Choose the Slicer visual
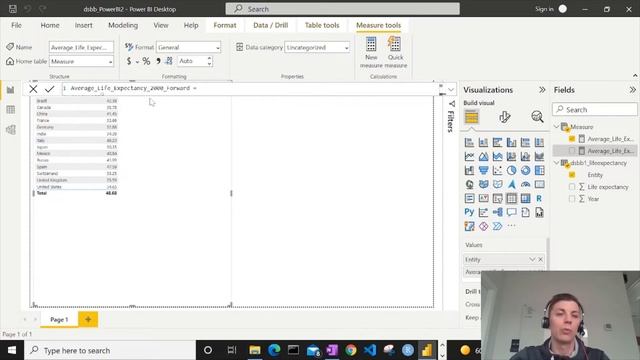Viewport: 640px width, 360px height. coord(498,198)
